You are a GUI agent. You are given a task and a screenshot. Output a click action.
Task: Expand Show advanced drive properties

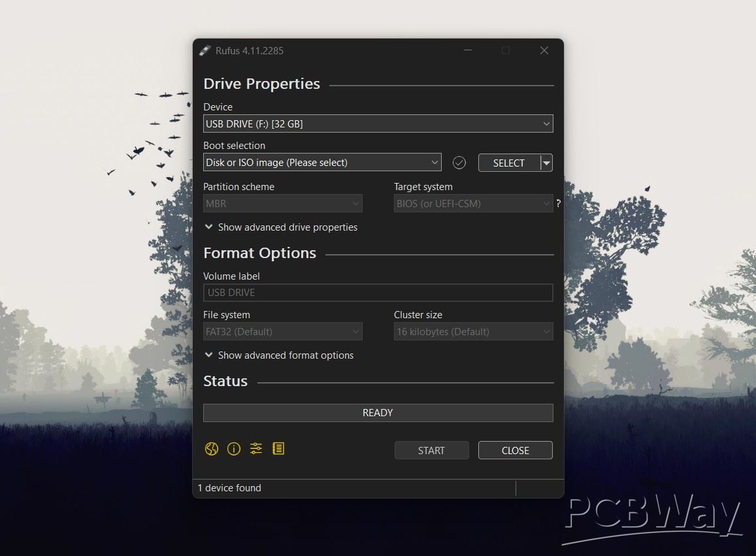[x=281, y=227]
